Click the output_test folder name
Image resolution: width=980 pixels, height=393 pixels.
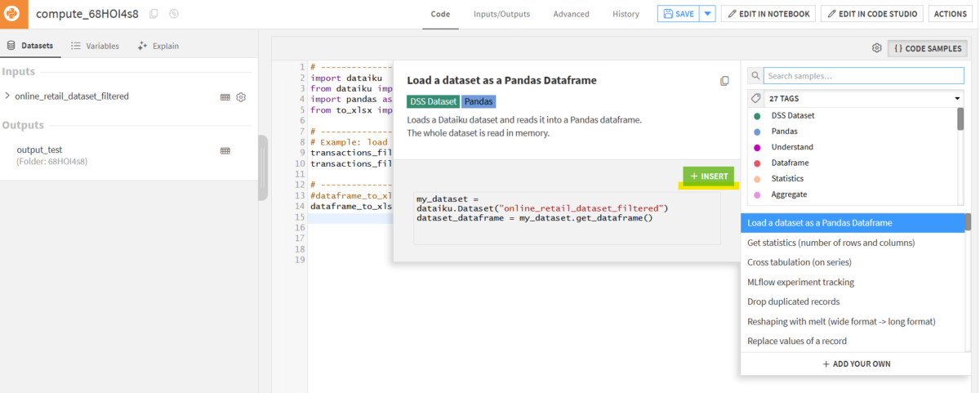click(x=39, y=150)
